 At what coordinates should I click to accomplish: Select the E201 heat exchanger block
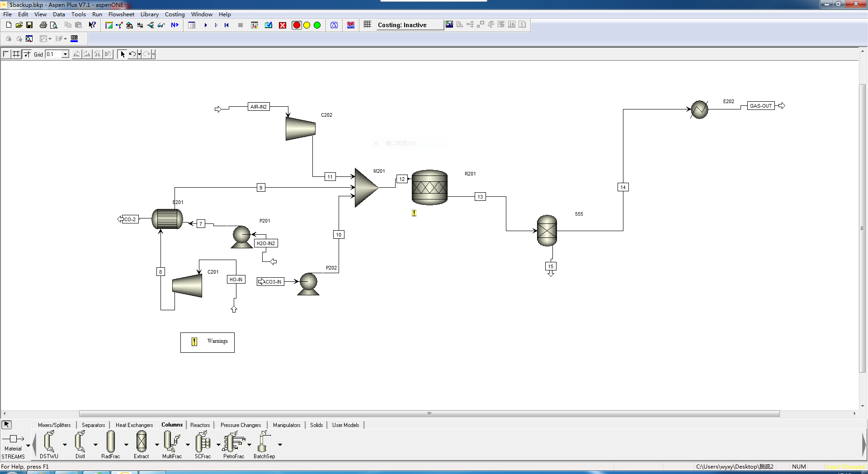click(167, 219)
